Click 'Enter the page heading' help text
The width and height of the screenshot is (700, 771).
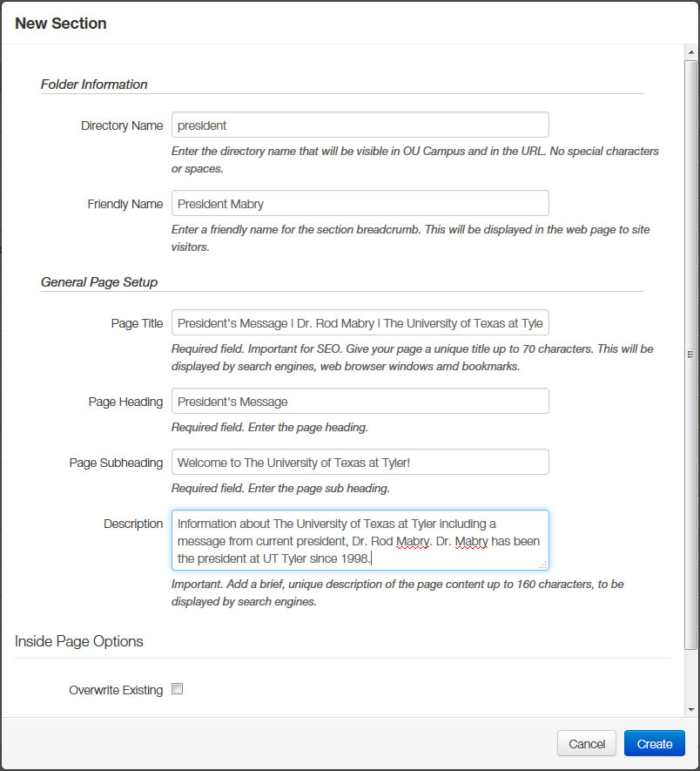click(x=269, y=427)
